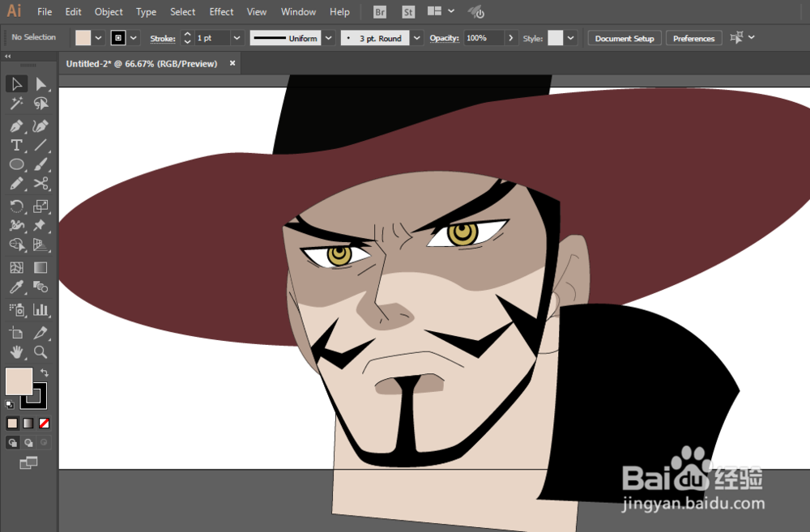Open the Window menu
The width and height of the screenshot is (810, 532).
click(298, 12)
